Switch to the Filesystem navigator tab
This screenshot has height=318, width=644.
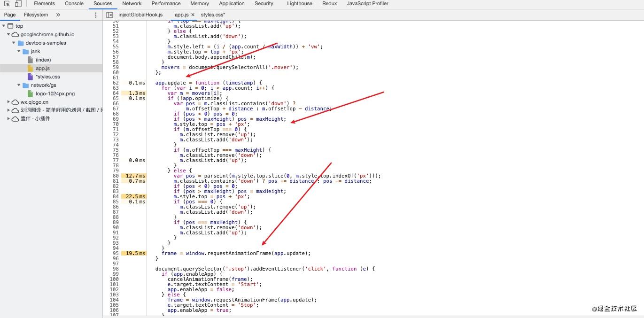36,15
